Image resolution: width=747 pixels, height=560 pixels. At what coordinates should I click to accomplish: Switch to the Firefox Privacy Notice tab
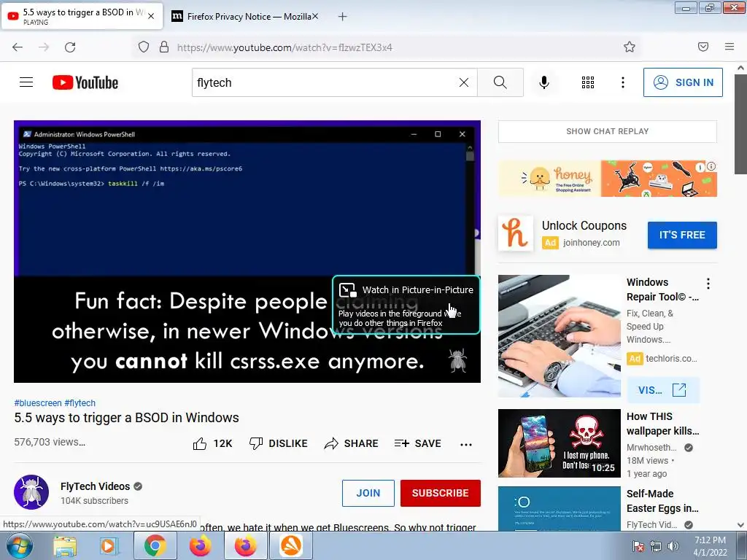[x=244, y=17]
